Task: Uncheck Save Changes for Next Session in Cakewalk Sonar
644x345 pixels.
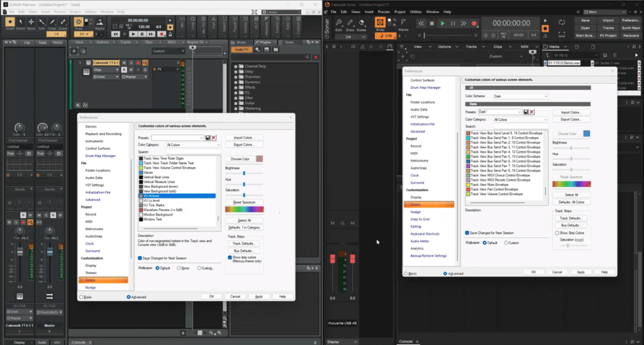Action: (467, 233)
